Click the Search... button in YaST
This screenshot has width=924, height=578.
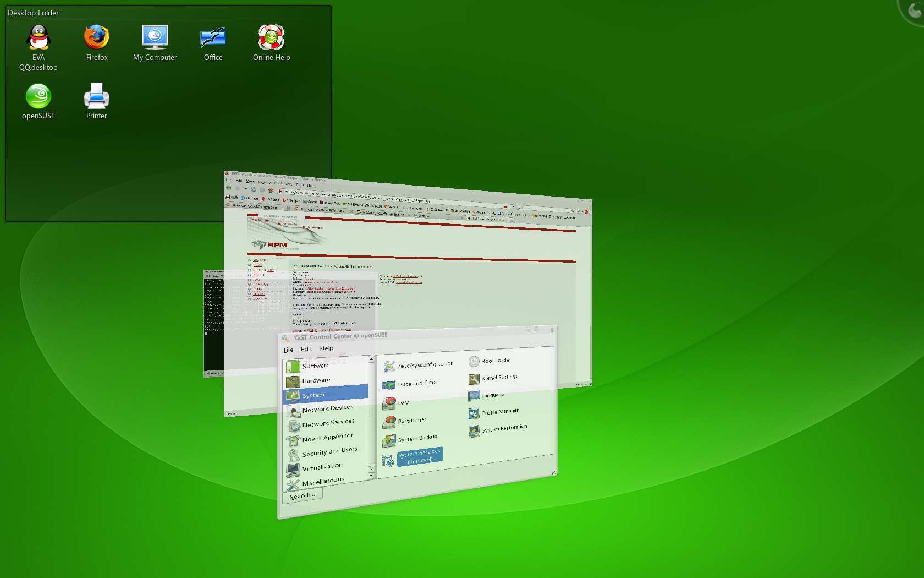(302, 495)
